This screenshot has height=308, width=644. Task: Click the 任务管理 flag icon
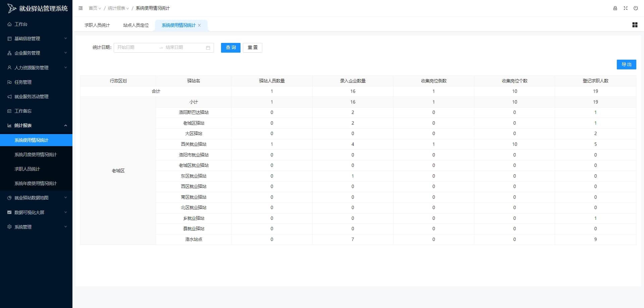9,82
